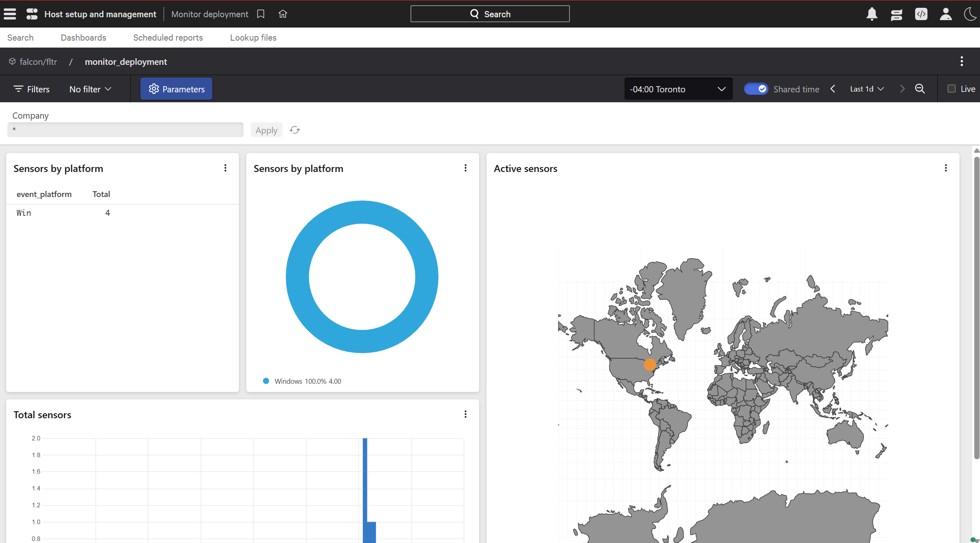The image size is (980, 543).
Task: Step to the previous time interval
Action: point(833,89)
